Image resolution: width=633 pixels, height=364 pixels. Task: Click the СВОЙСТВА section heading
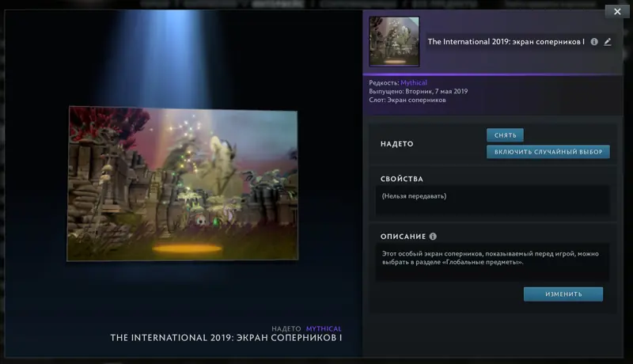pos(402,179)
